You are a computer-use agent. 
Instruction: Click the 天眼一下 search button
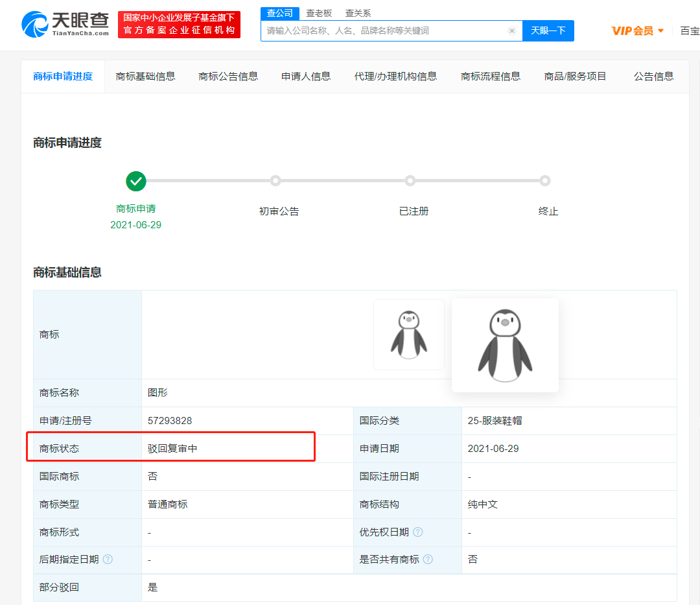pos(548,31)
